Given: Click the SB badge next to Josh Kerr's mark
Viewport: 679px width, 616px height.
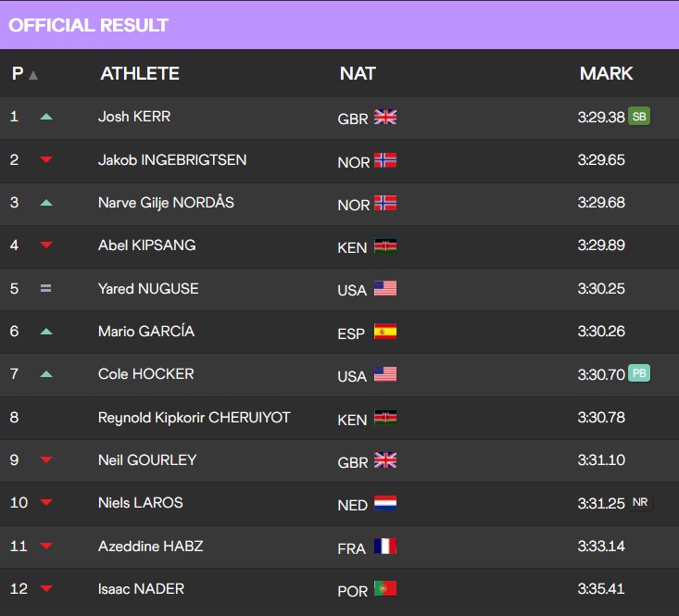Looking at the screenshot, I should click(639, 116).
